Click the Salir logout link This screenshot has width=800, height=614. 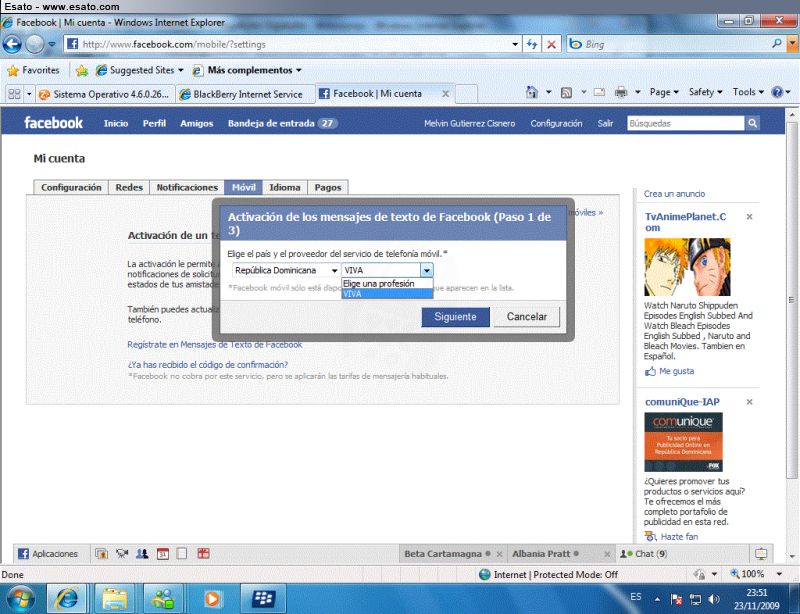(x=606, y=124)
